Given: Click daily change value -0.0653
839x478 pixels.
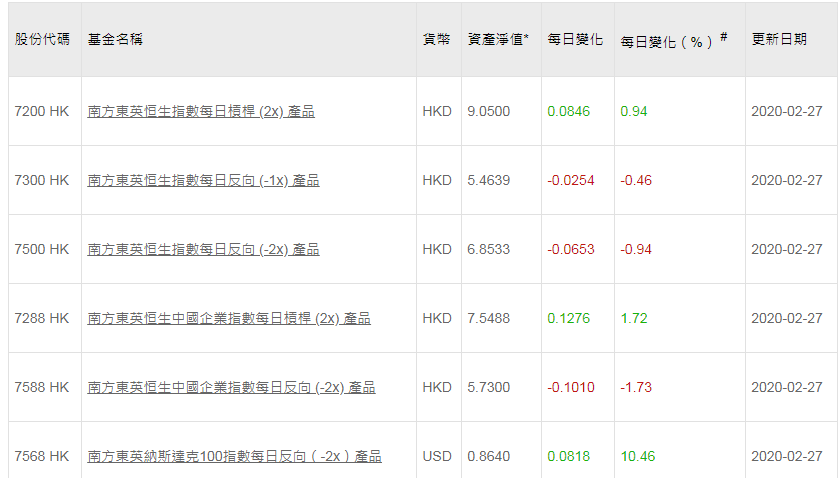Looking at the screenshot, I should point(571,249).
